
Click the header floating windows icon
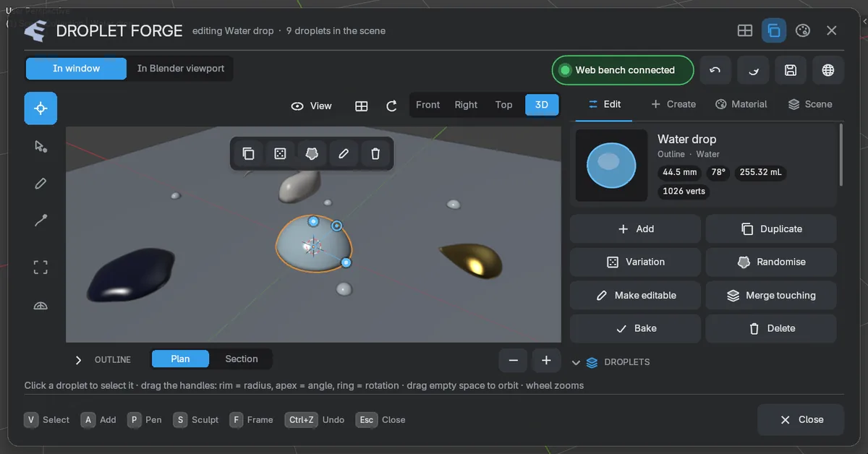pos(774,30)
